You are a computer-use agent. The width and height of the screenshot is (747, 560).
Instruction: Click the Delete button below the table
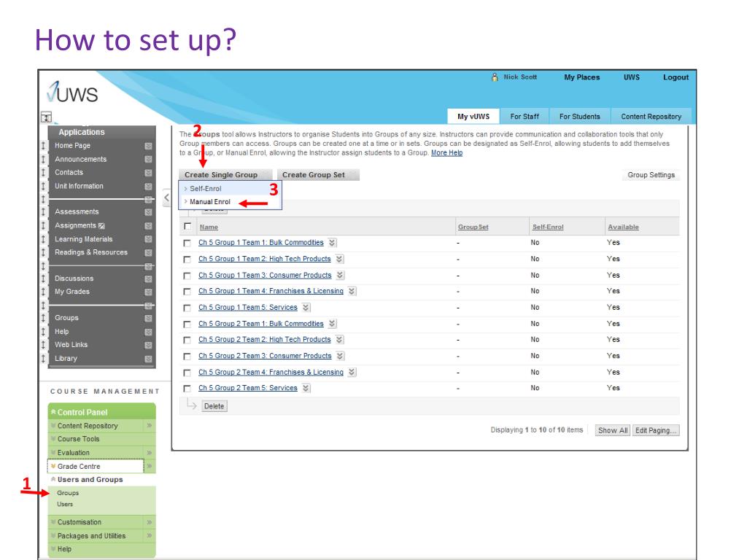[214, 406]
